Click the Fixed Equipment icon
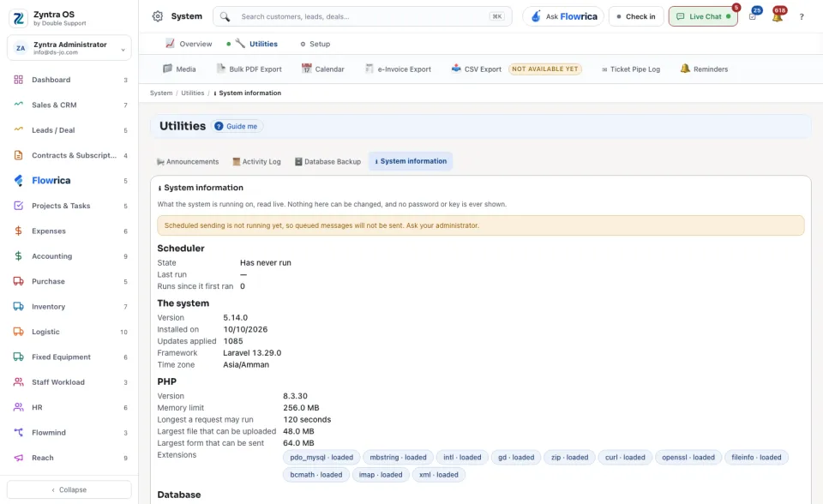 point(18,357)
